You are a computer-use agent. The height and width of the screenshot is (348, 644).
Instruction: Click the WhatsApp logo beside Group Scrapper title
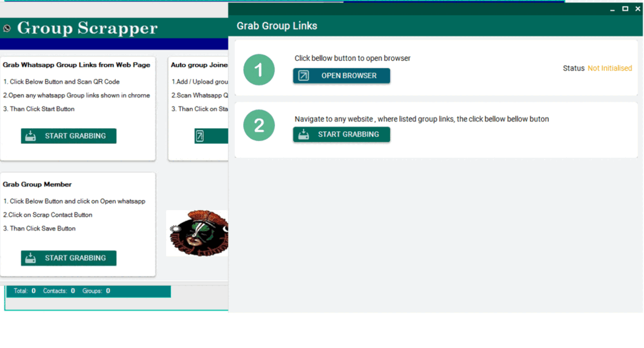[7, 28]
